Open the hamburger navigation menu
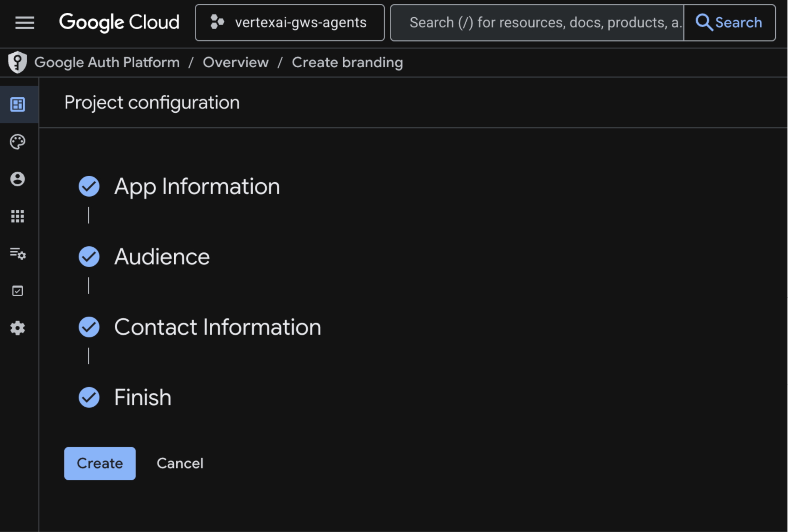 tap(25, 22)
